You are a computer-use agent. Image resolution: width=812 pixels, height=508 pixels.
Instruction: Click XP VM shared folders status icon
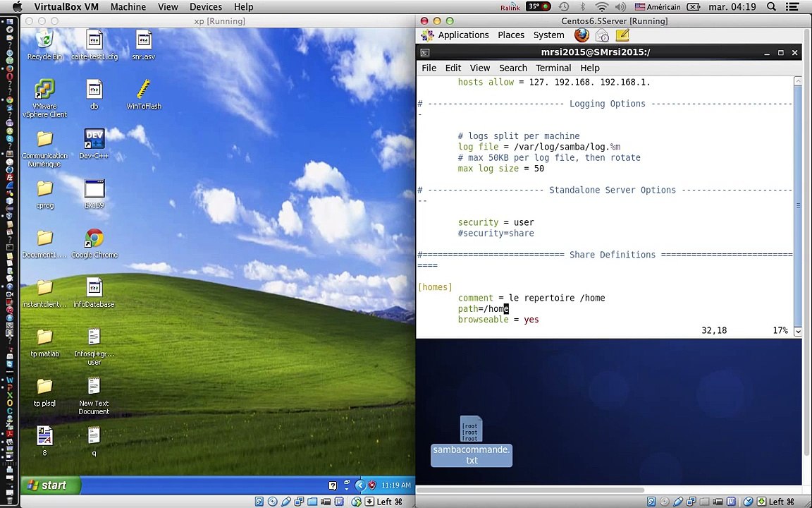point(312,501)
